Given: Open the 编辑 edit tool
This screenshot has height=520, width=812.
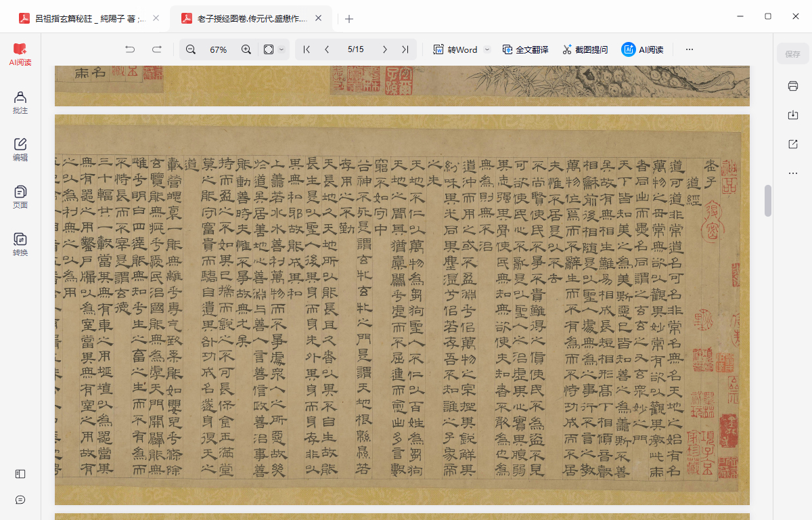Looking at the screenshot, I should (x=20, y=150).
